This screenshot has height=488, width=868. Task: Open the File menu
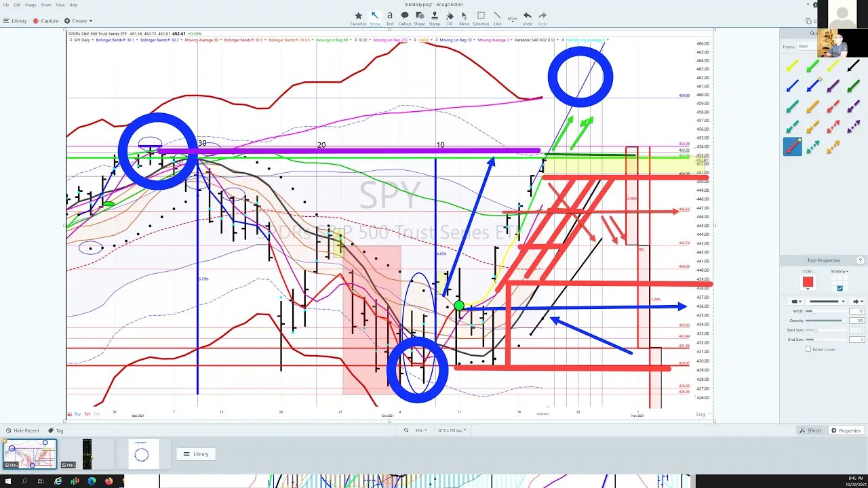(6, 5)
